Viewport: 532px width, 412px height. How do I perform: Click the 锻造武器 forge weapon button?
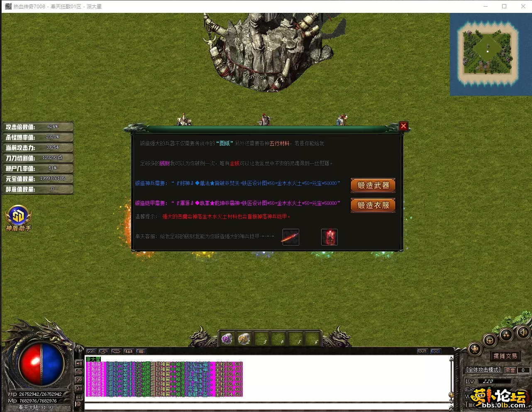click(373, 185)
